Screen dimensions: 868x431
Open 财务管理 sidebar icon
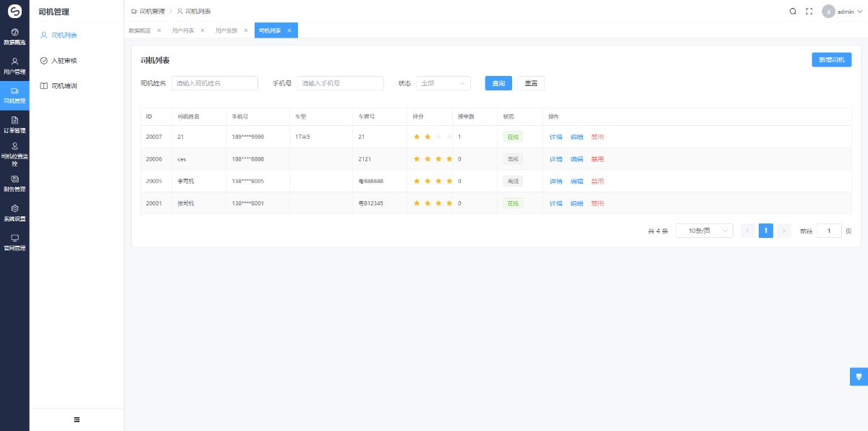pyautogui.click(x=14, y=179)
